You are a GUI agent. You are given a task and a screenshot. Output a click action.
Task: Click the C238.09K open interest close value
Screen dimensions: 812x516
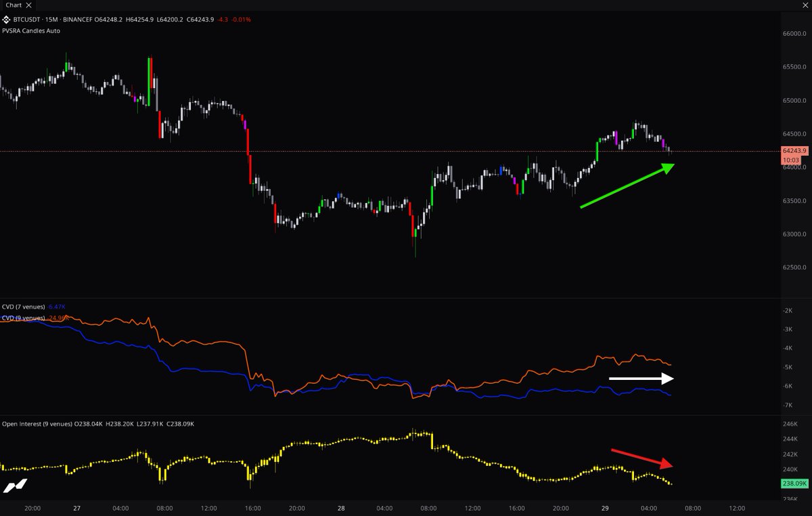pos(180,424)
